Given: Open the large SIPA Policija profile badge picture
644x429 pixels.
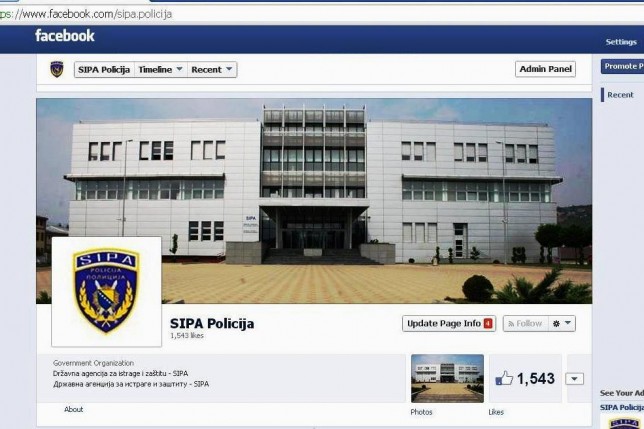Looking at the screenshot, I should tap(106, 292).
